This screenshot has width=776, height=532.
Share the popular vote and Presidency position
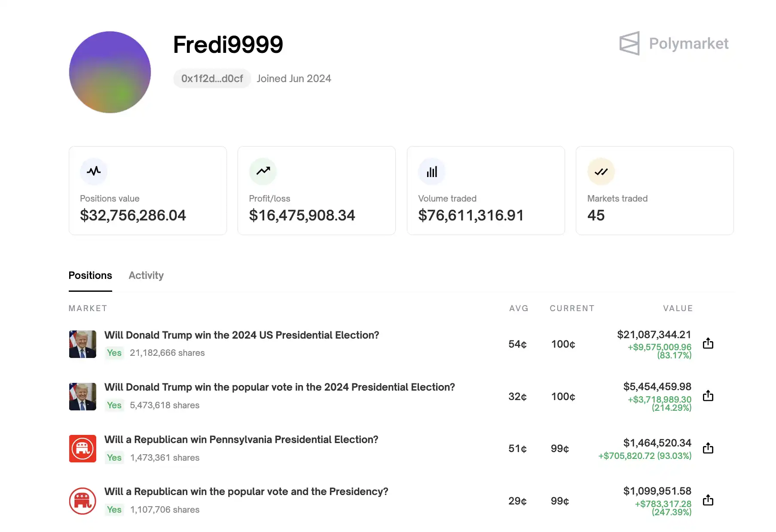(708, 500)
